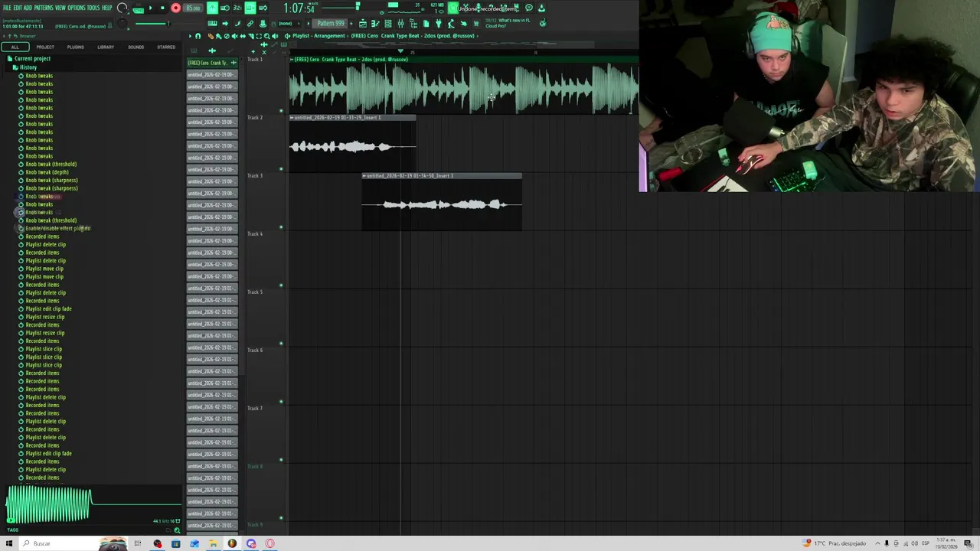Open the HELP menu
The image size is (980, 551).
click(107, 8)
